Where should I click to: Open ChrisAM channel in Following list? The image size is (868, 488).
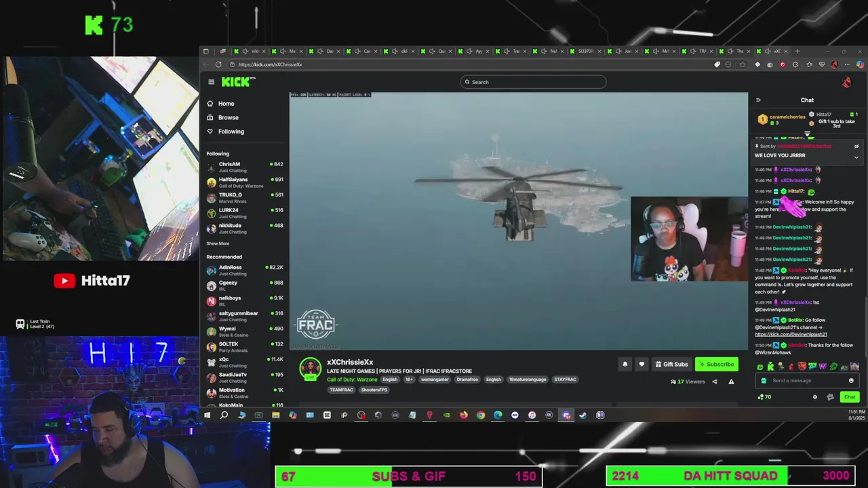[244, 167]
